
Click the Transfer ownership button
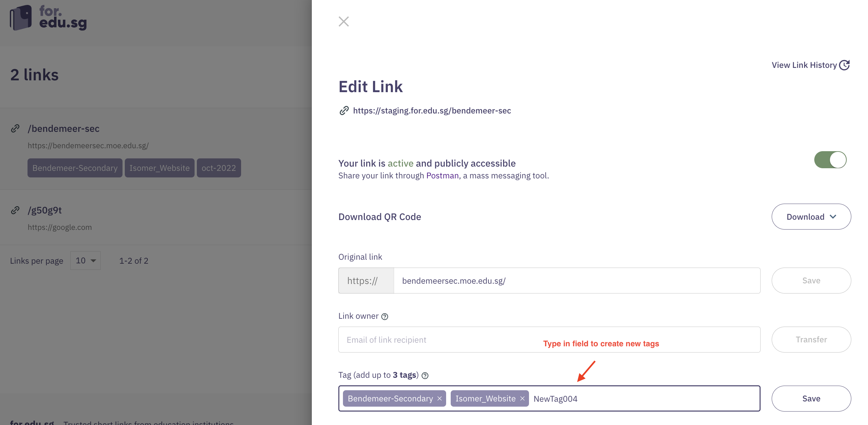811,339
